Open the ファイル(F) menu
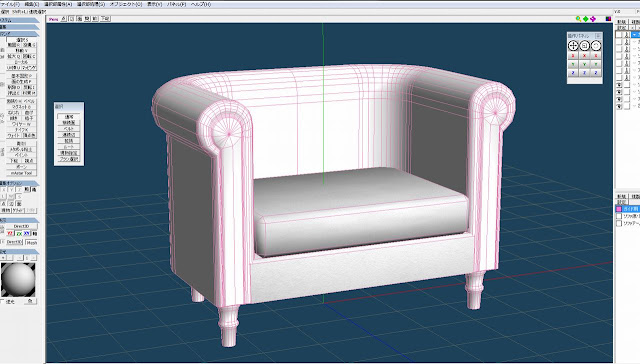Screen dimensions: 640x364 9,4
